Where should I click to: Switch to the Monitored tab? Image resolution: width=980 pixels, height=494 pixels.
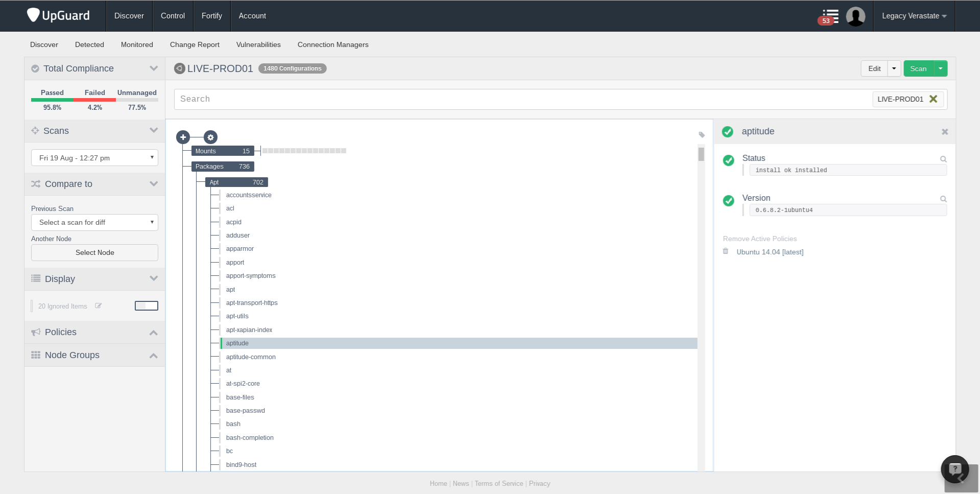137,44
